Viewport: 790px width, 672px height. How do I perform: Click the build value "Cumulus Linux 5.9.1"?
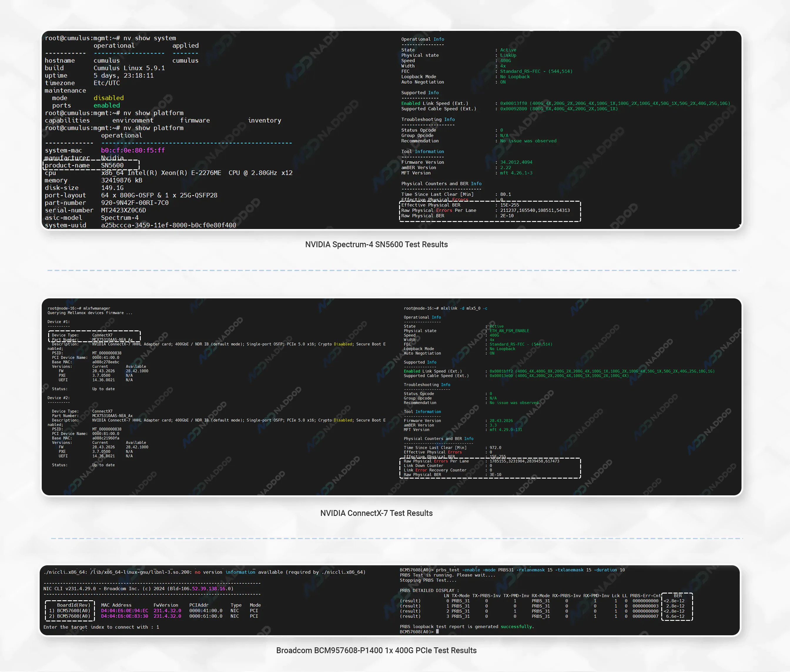click(129, 68)
